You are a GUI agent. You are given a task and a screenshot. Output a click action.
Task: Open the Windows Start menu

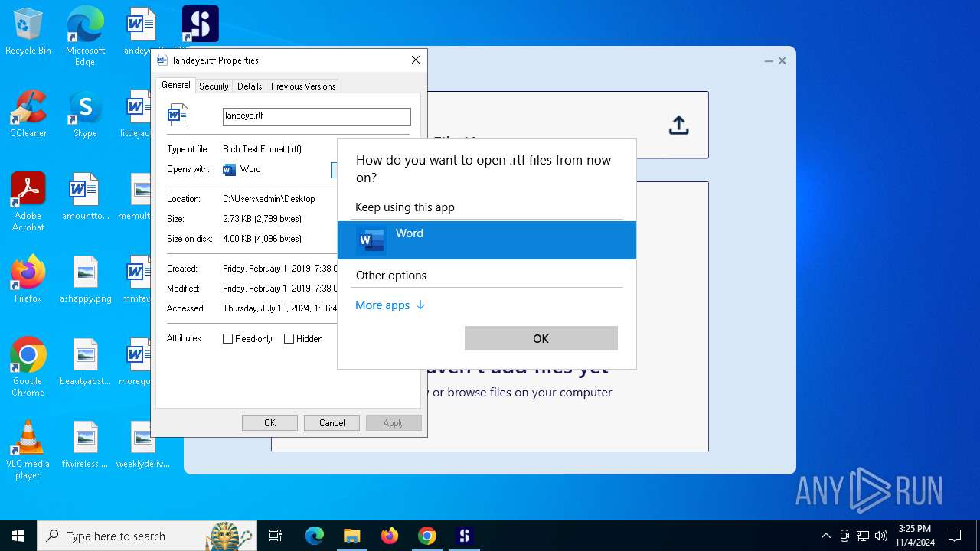pos(18,536)
